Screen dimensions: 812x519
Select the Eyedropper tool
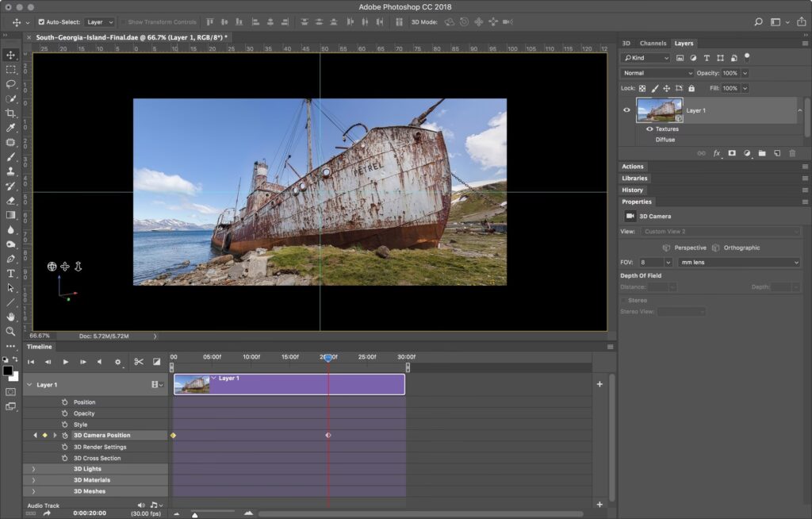coord(11,128)
